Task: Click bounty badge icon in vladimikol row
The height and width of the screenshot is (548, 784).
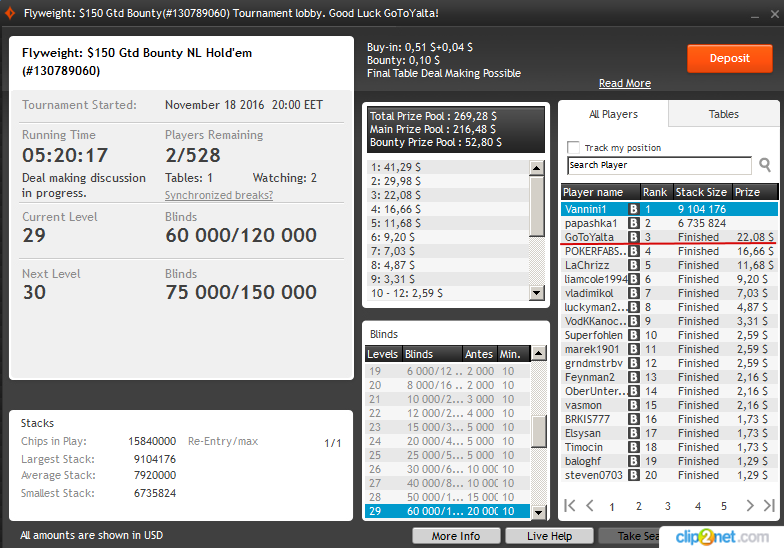Action: 634,293
